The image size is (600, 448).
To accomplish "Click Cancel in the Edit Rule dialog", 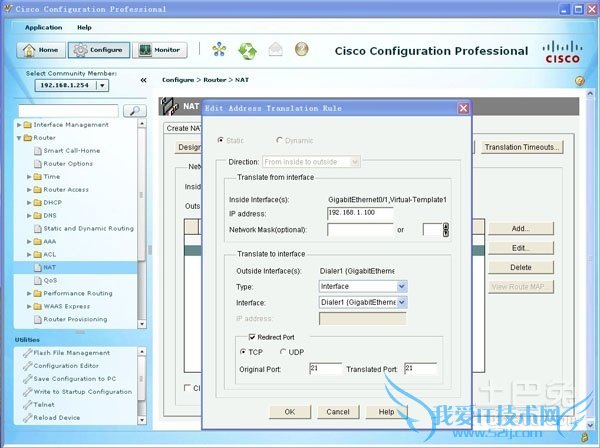I will click(x=338, y=412).
